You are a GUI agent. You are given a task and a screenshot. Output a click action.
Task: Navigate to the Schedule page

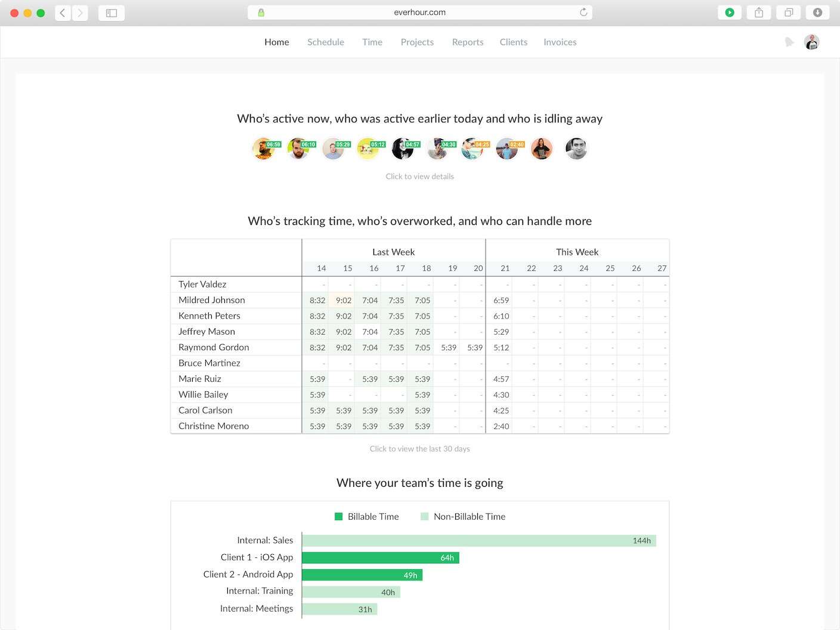coord(325,42)
